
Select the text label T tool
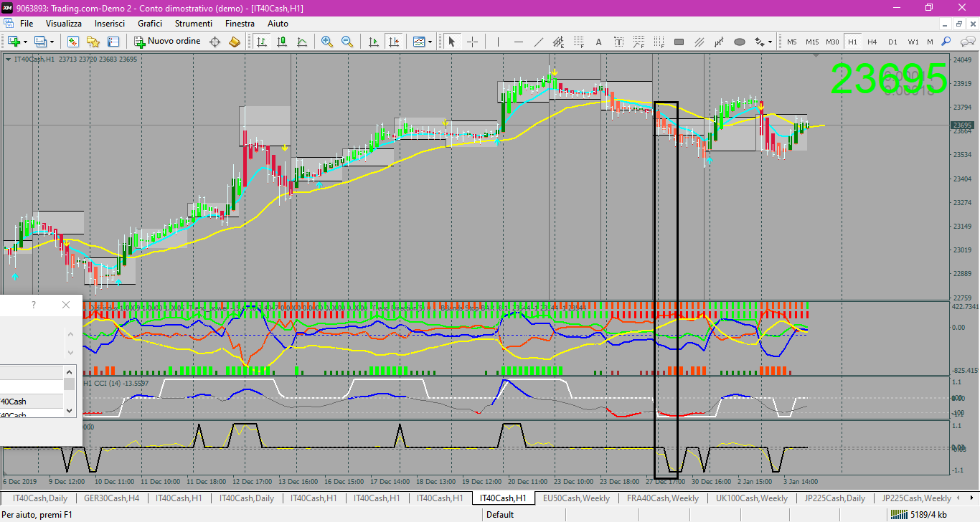[619, 42]
